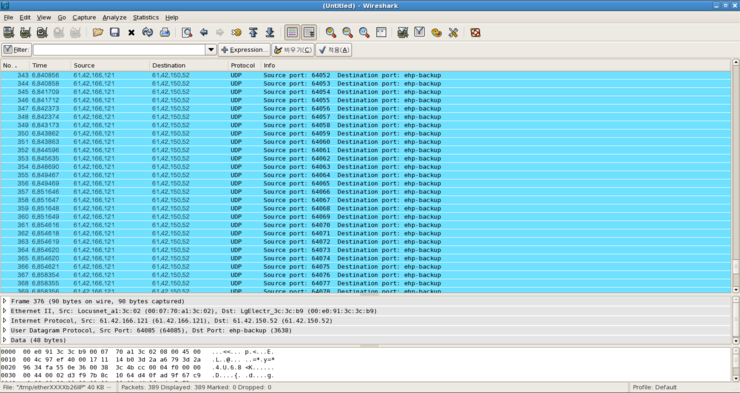Reload the current capture file

point(148,33)
